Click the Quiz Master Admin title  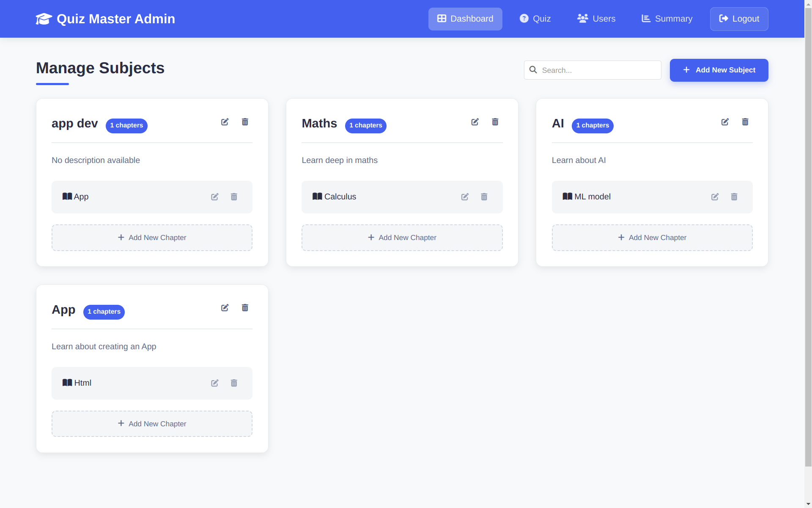pos(116,19)
